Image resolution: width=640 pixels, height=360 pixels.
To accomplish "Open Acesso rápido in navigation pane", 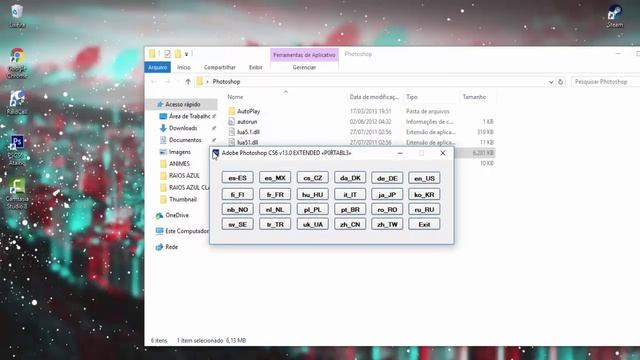I will click(182, 104).
